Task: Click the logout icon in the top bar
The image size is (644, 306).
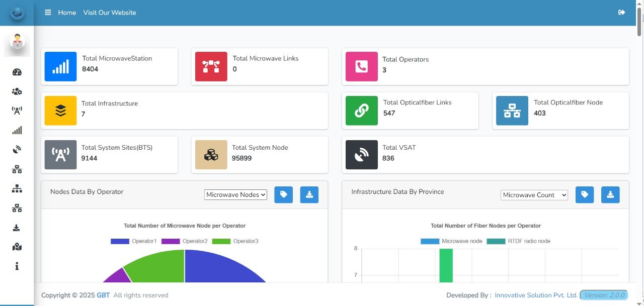Action: click(621, 13)
